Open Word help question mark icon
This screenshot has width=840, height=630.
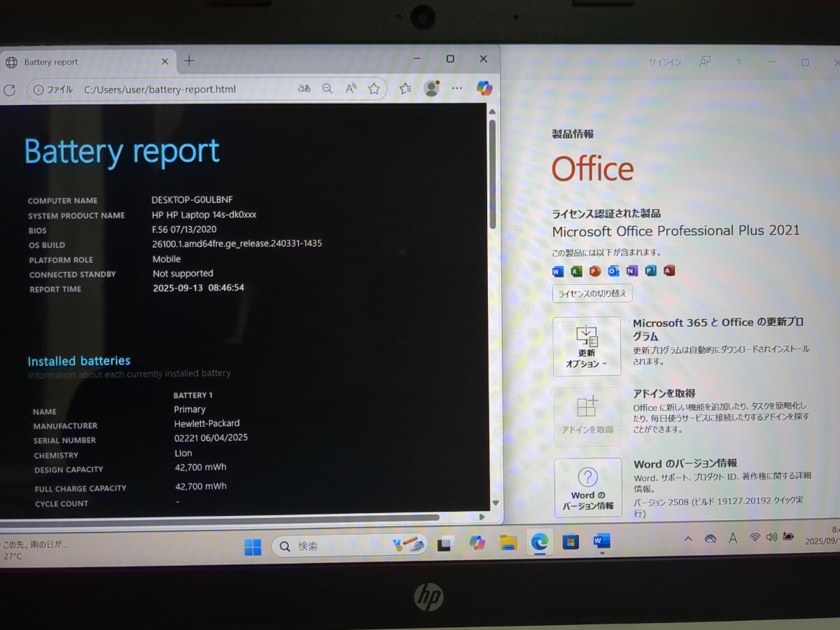(x=738, y=62)
